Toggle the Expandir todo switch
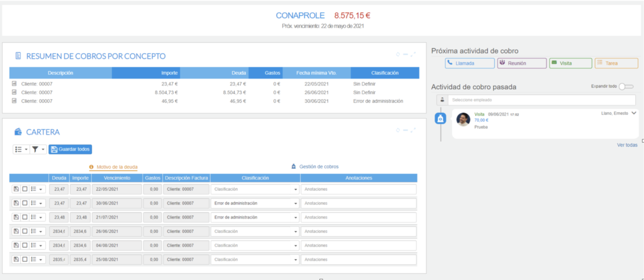 coord(626,87)
